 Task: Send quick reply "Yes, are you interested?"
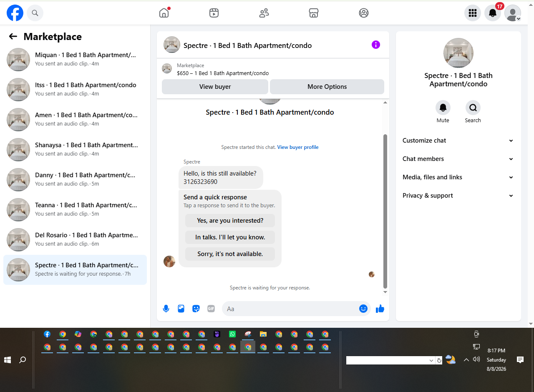tap(230, 221)
